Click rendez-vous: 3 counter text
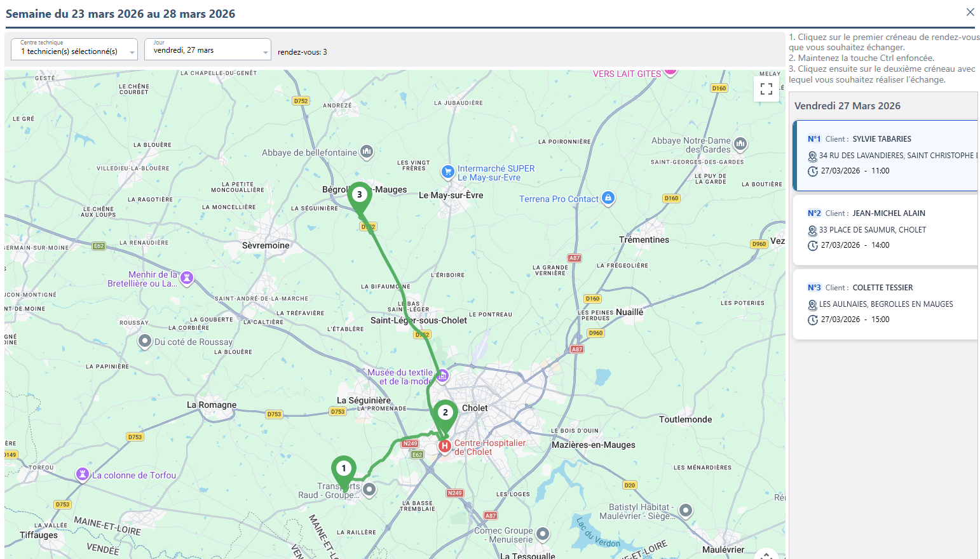 pyautogui.click(x=303, y=52)
